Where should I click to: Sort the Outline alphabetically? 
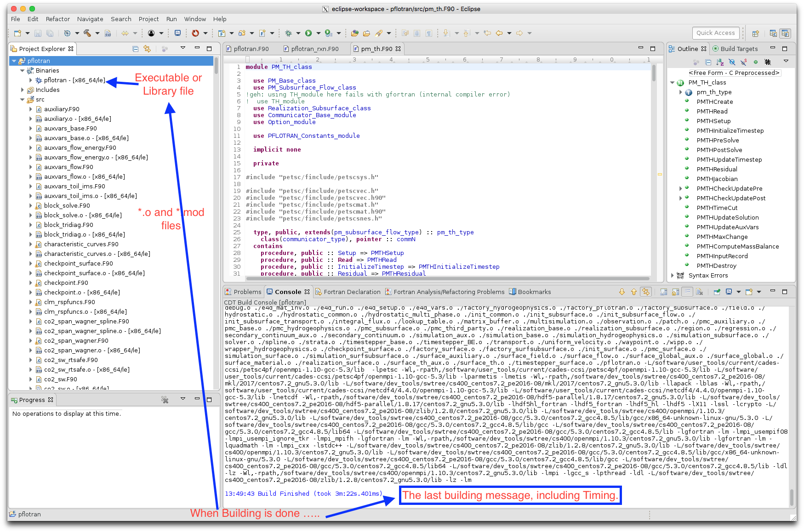tap(720, 62)
